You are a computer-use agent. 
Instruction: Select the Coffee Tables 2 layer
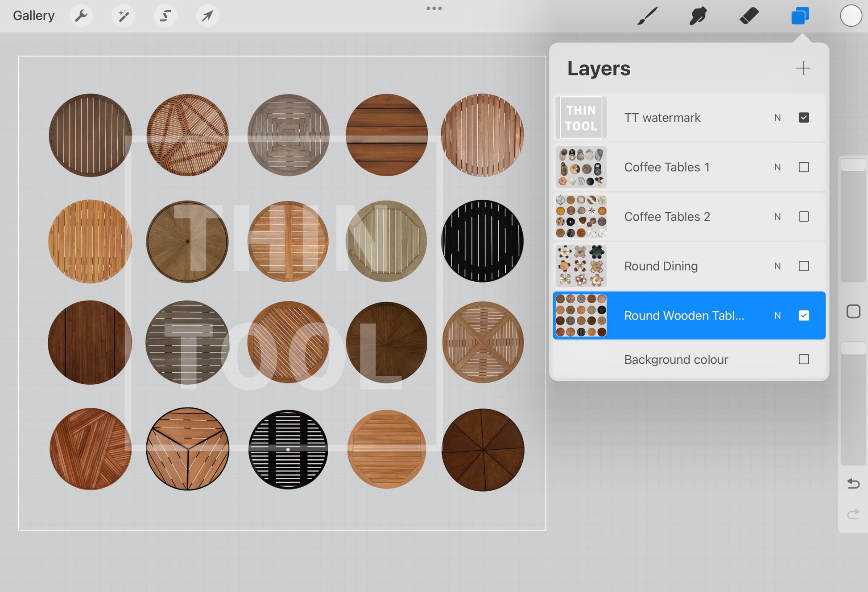[689, 217]
